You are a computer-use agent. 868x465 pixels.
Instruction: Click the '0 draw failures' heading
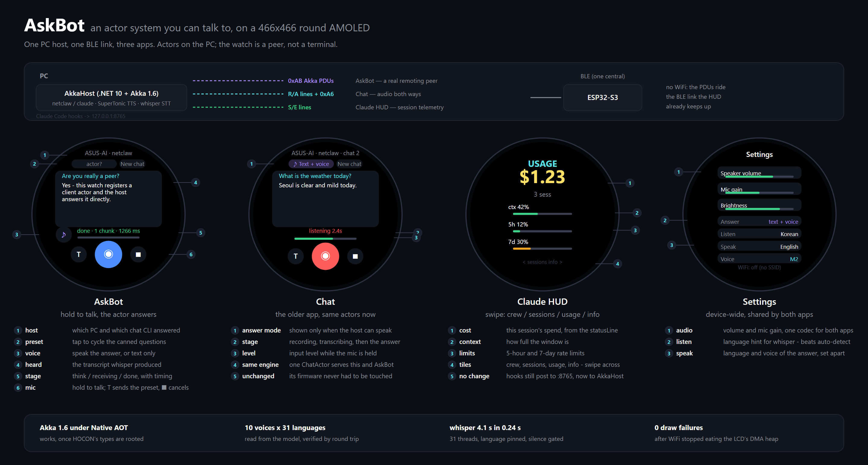678,428
